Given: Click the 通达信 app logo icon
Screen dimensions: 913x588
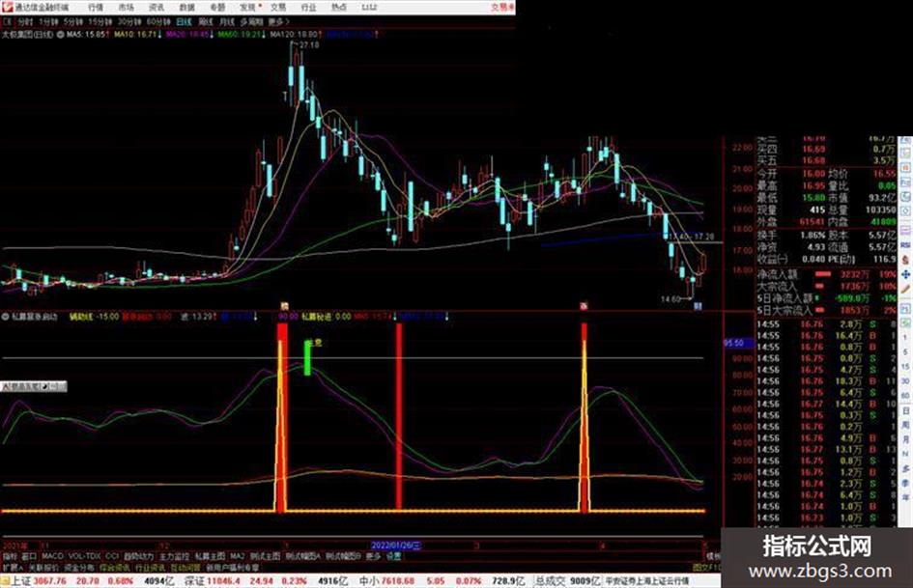Looking at the screenshot, I should tap(8, 7).
